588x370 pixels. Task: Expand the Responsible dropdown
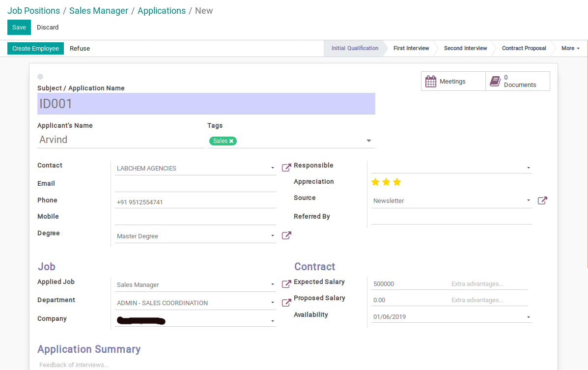click(529, 168)
